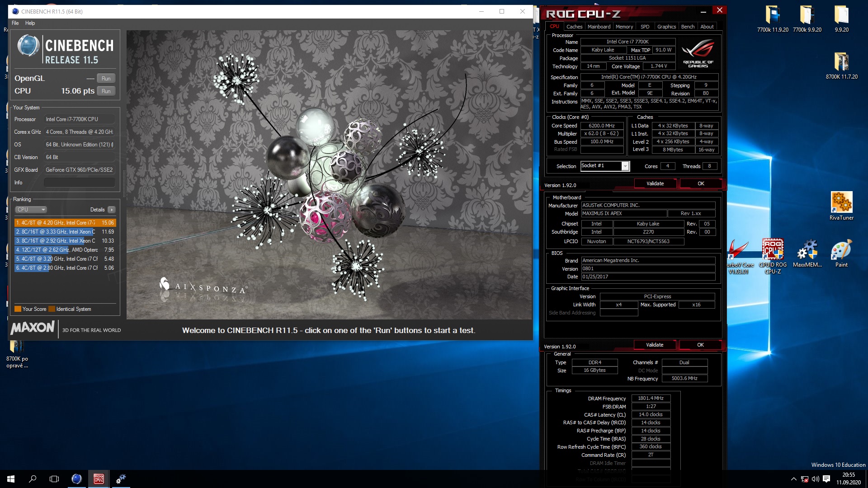The height and width of the screenshot is (488, 868).
Task: Switch to the Bench tab in CPU-Z
Action: point(688,27)
